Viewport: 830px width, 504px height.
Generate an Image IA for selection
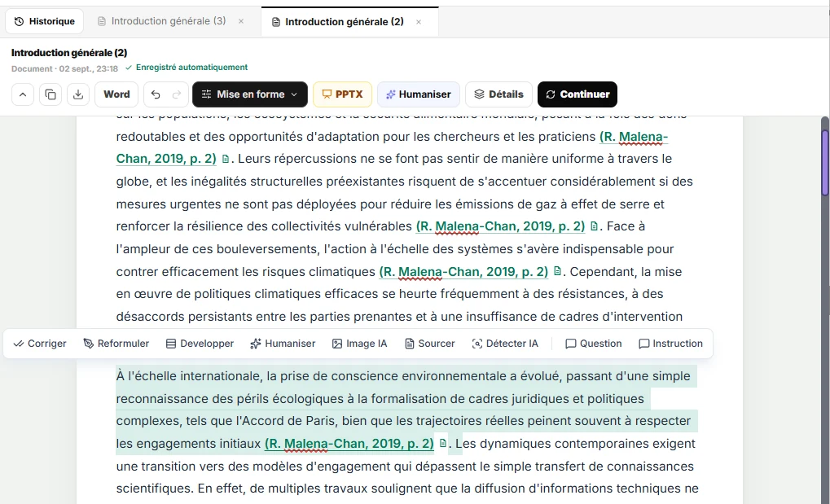point(359,344)
